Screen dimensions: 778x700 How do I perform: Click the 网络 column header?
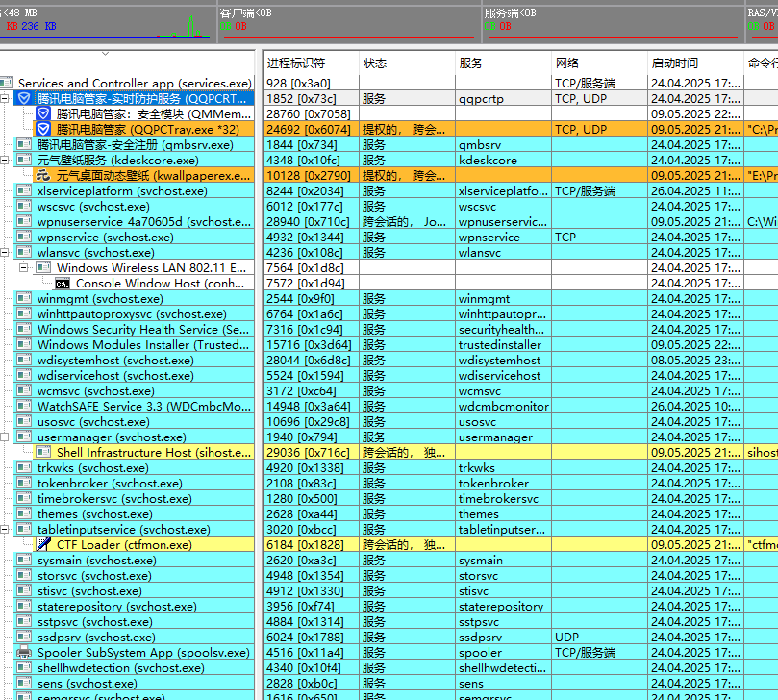tap(567, 63)
